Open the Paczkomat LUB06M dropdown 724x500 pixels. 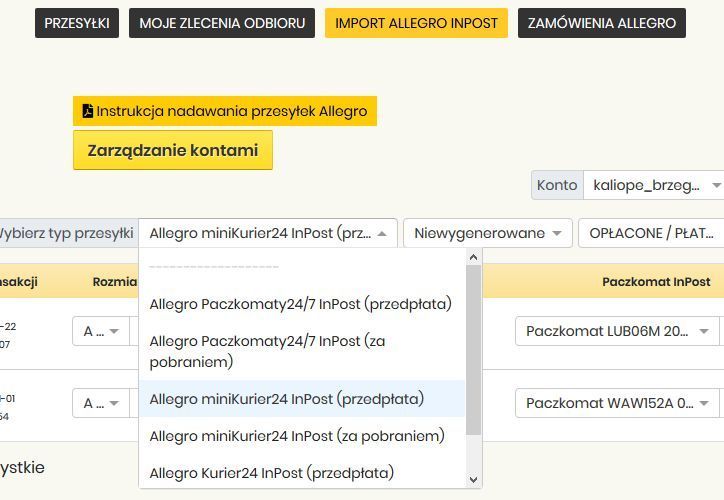617,331
